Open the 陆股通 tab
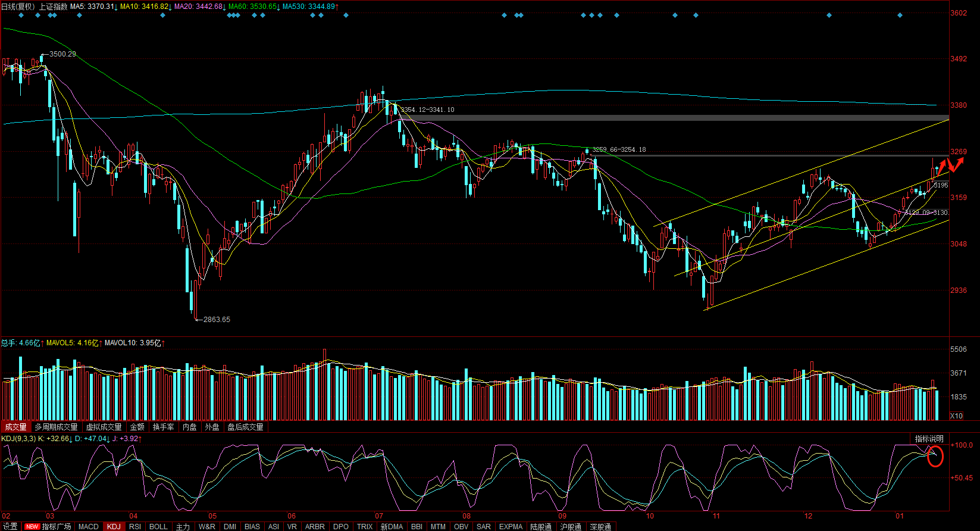 tap(541, 527)
